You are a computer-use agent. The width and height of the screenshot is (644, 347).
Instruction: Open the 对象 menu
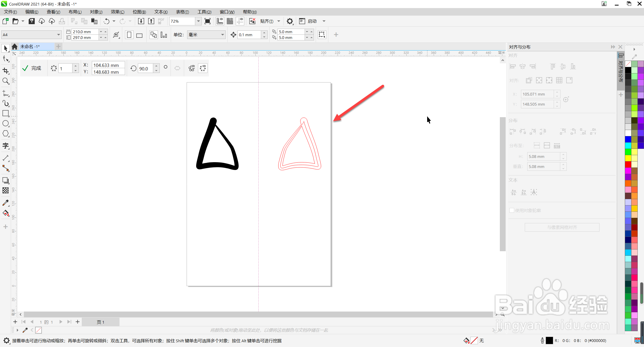coord(96,12)
